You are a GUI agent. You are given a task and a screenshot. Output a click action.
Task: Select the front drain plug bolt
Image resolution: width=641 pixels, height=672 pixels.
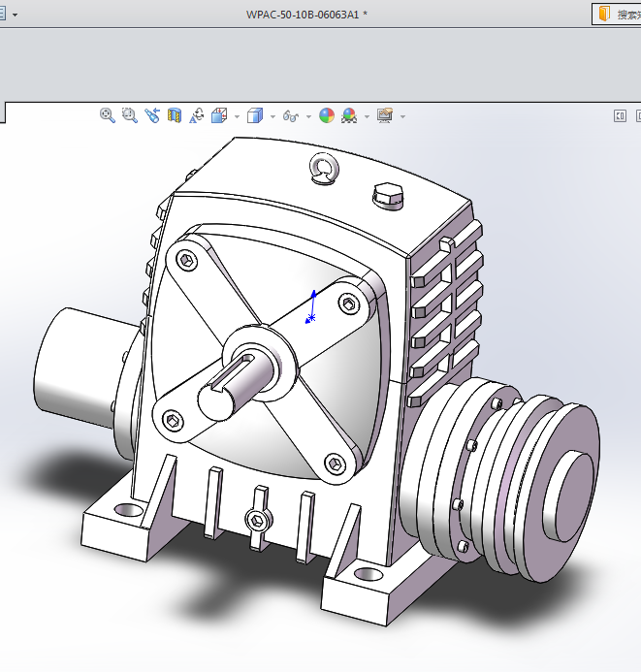(258, 520)
